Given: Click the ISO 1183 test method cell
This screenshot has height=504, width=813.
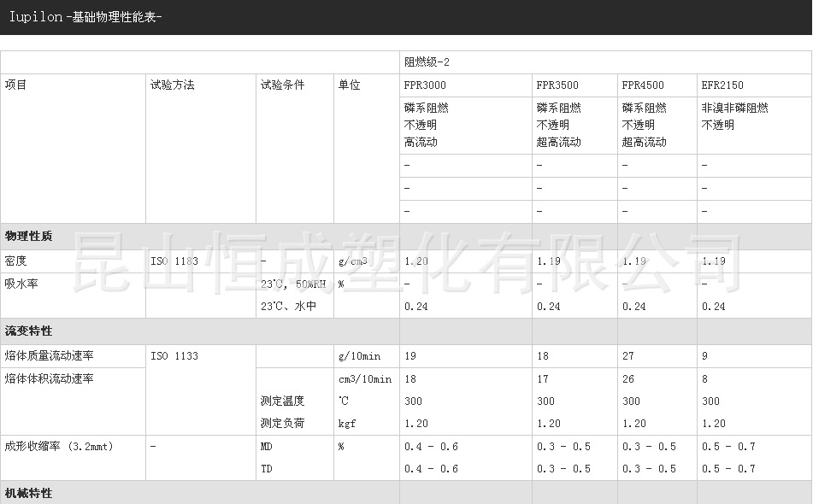Looking at the screenshot, I should point(173,261).
